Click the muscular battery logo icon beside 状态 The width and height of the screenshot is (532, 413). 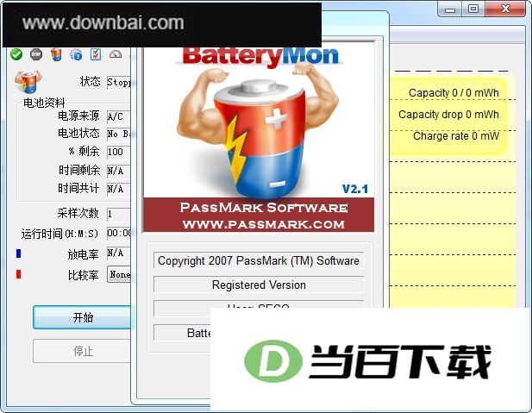(x=28, y=81)
